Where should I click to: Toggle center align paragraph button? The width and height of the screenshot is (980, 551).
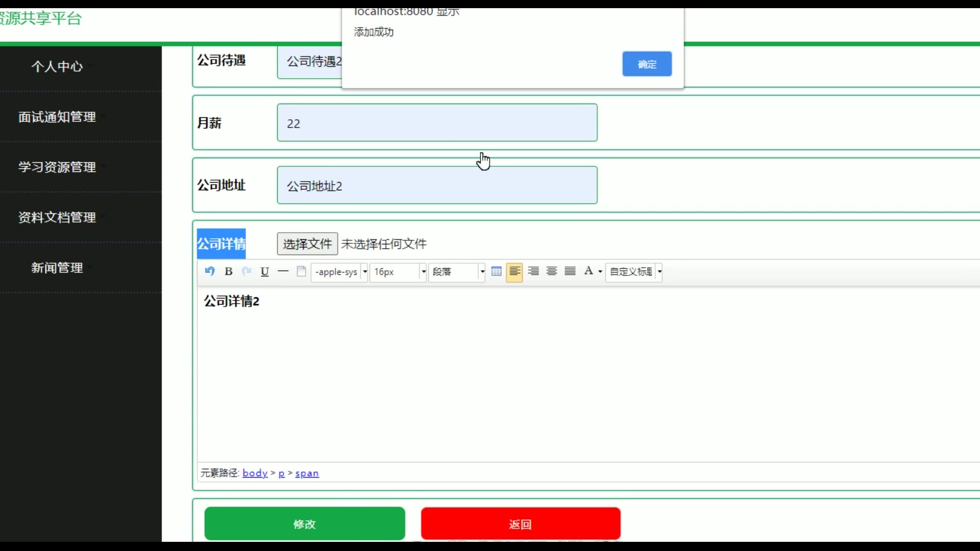pos(552,271)
